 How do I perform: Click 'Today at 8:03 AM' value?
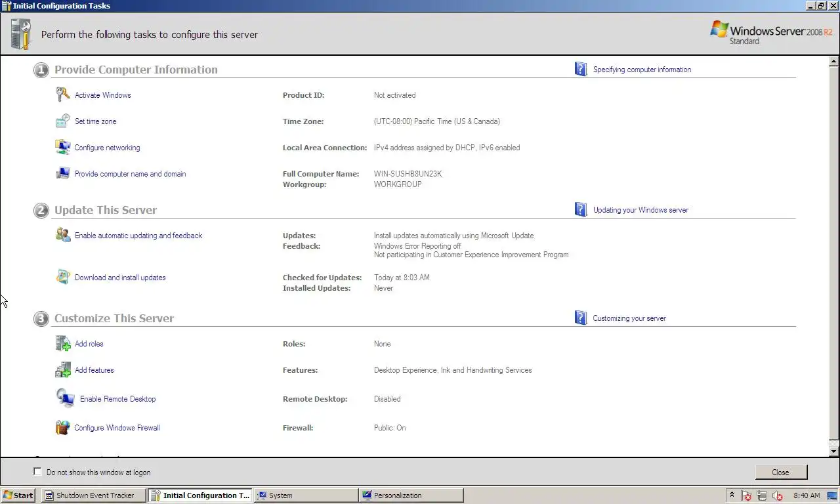402,278
